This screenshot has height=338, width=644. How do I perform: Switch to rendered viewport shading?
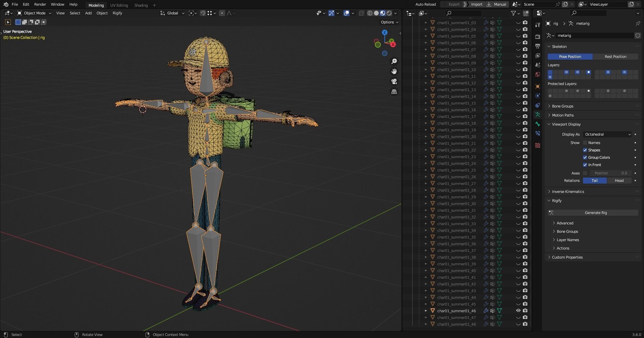tap(389, 13)
